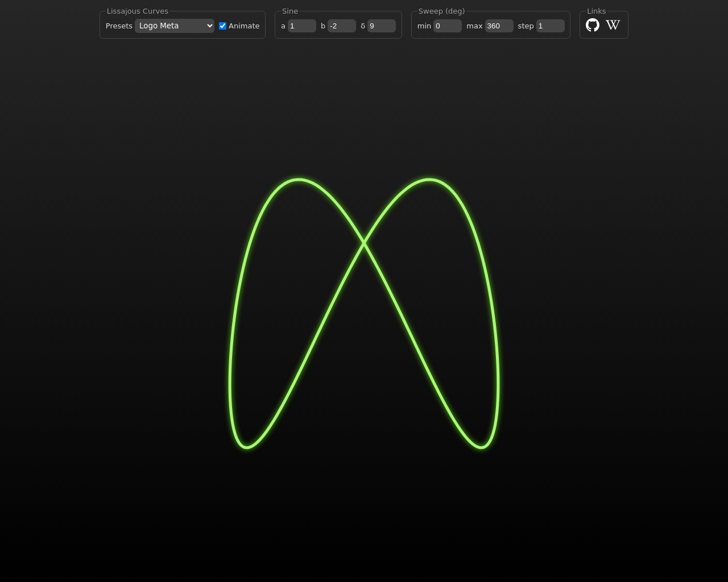The image size is (728, 582).
Task: Click the 'Lissajous Curves' group title
Action: [x=138, y=11]
